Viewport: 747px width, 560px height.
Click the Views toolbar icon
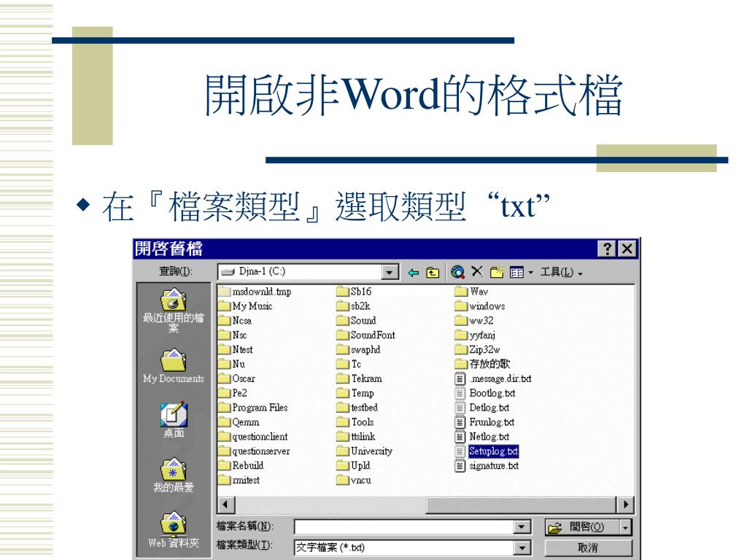point(516,273)
